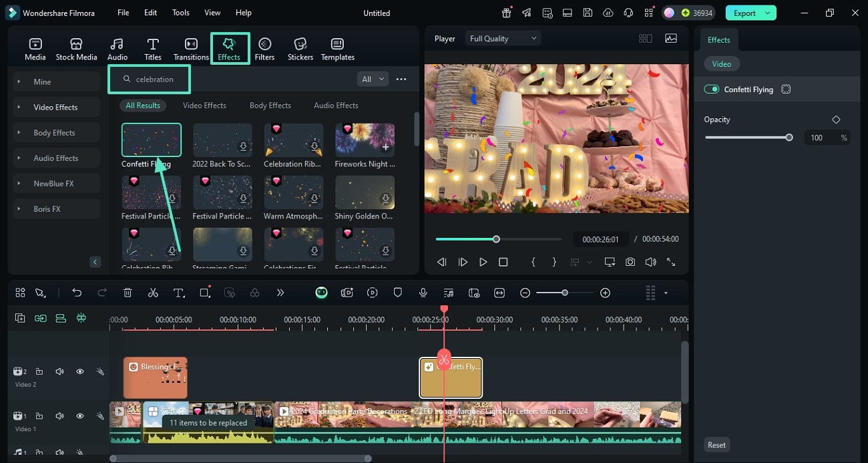Open the Tools menu

pos(181,13)
